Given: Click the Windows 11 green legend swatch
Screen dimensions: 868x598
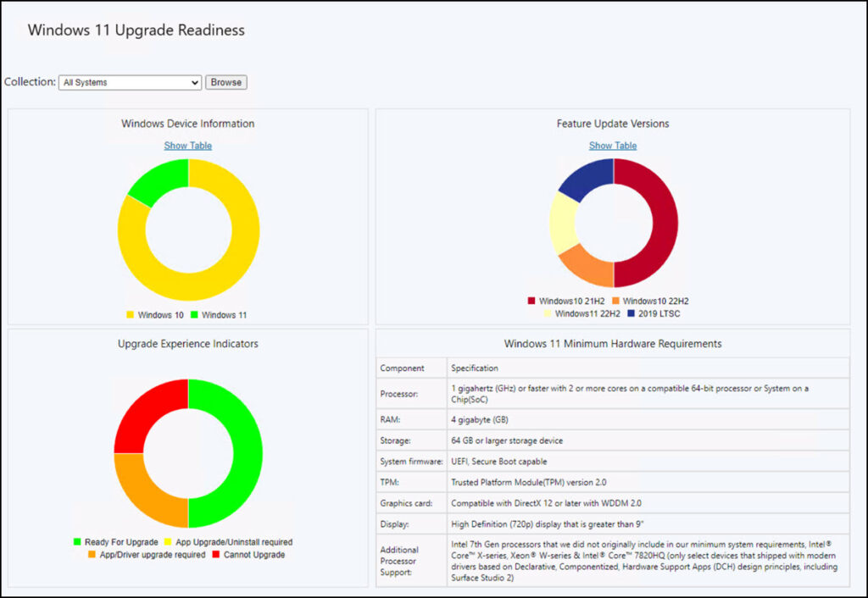Looking at the screenshot, I should point(194,315).
